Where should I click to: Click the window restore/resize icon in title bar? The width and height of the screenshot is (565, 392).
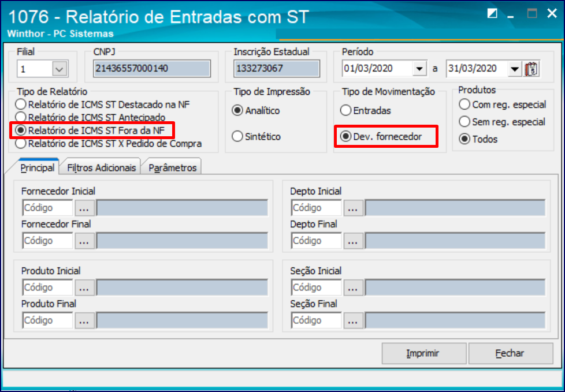(x=492, y=14)
